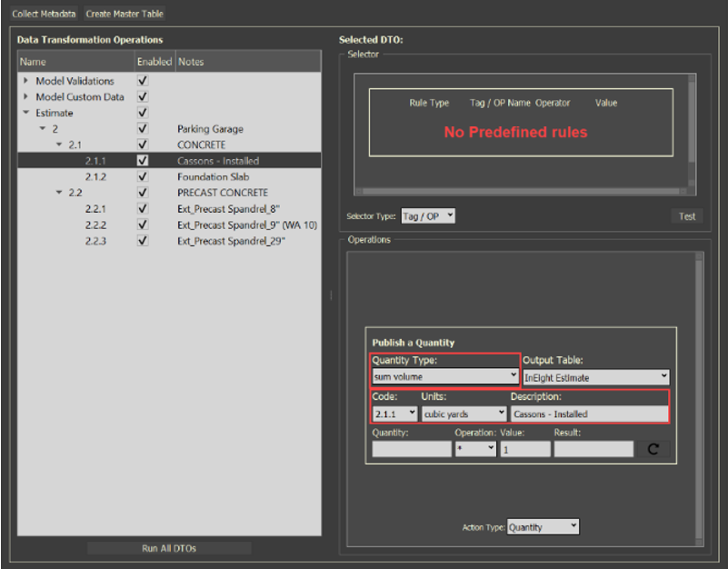Click Collect Metadata in the top bar
728x569 pixels.
[x=43, y=14]
